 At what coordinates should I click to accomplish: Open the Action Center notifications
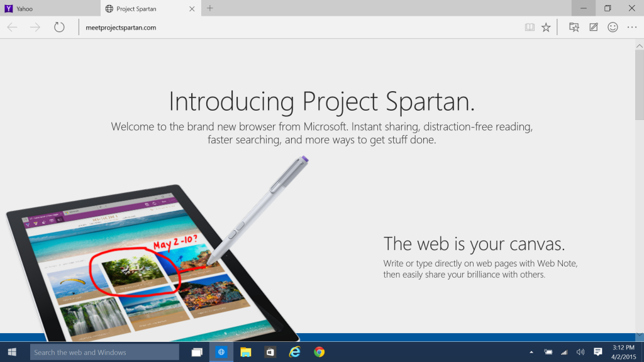[x=597, y=352]
